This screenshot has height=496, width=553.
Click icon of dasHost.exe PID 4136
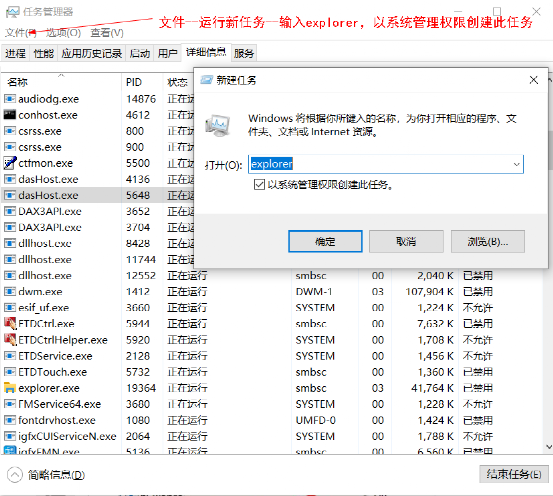10,179
